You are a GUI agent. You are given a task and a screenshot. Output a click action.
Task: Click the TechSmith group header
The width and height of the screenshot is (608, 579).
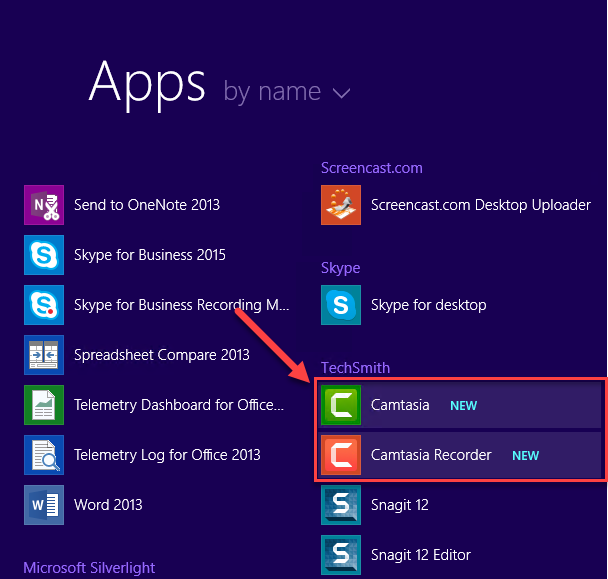coord(355,368)
